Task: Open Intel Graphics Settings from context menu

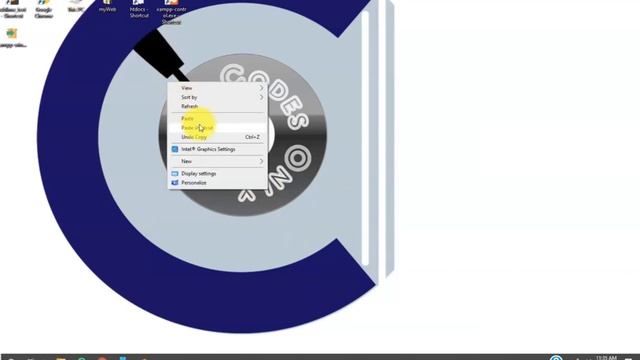Action: [x=218, y=149]
